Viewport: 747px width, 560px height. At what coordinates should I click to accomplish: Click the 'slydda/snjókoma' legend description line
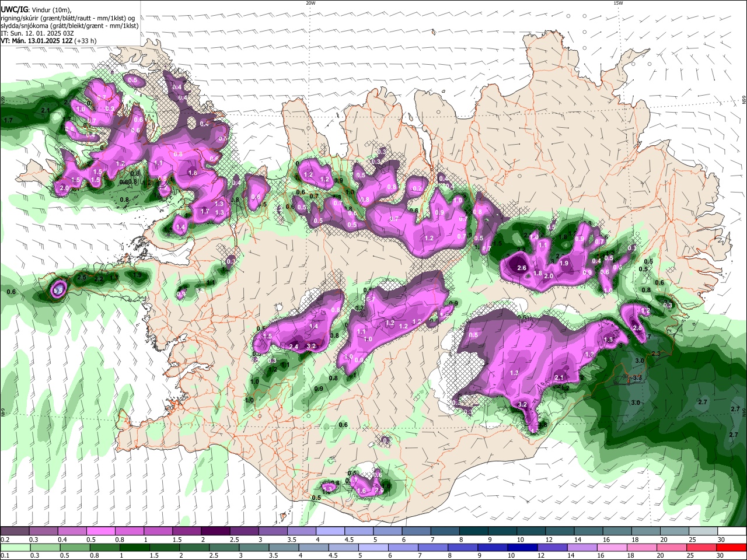pos(69,26)
